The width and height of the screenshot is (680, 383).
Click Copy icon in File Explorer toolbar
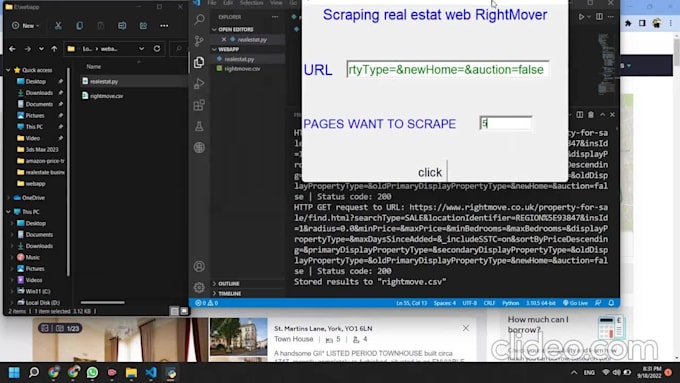point(79,26)
